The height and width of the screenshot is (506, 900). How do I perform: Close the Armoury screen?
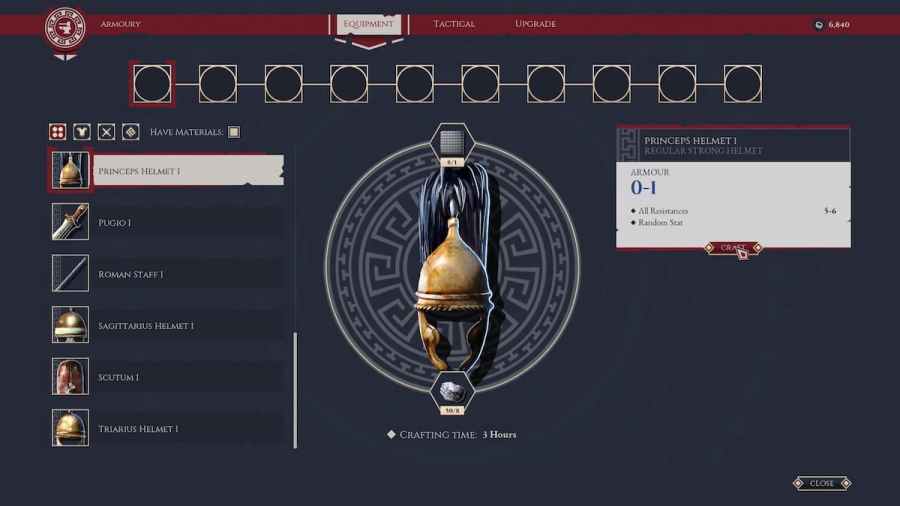[822, 483]
